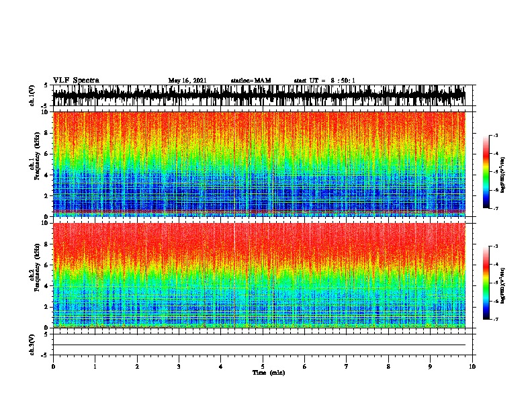Click the "10" frequency tick of ch.1 spectrogram
Viewport: 532px width, 411px height.
tap(45, 112)
